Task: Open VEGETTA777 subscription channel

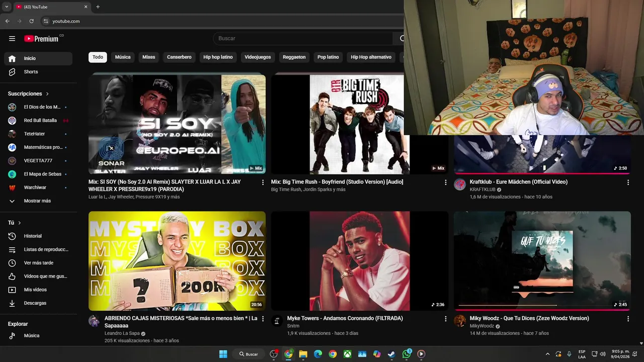Action: 38,161
